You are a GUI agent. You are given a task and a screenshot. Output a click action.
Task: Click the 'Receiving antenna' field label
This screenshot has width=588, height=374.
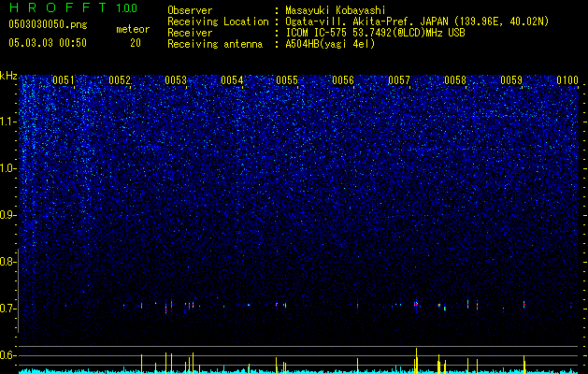click(215, 44)
